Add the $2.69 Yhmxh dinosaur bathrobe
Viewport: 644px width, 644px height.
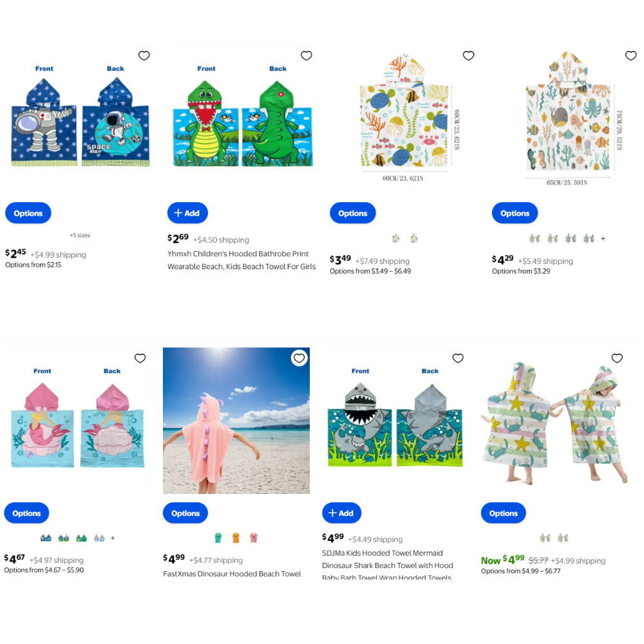[x=187, y=213]
